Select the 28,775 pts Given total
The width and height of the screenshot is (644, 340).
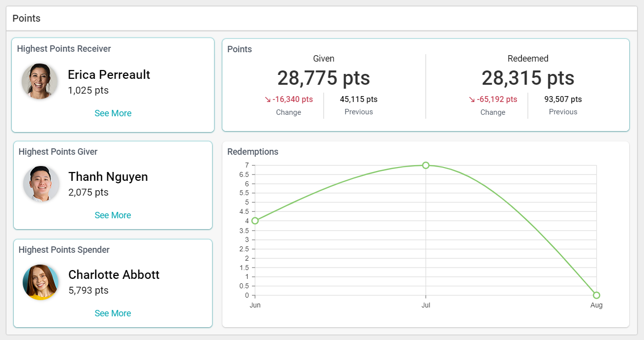pos(323,78)
